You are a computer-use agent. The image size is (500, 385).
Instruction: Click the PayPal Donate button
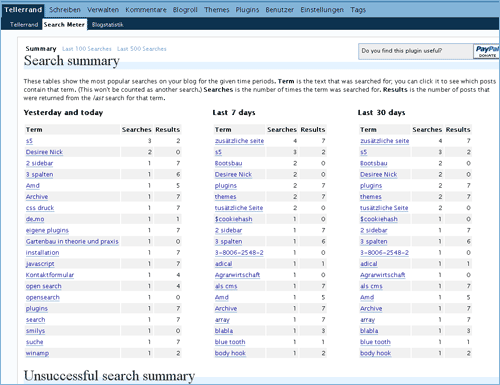[486, 51]
